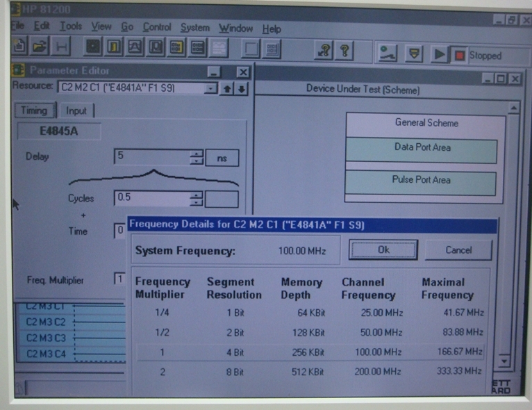The image size is (532, 410).
Task: Click the Save toolbar icon
Action: (x=61, y=47)
